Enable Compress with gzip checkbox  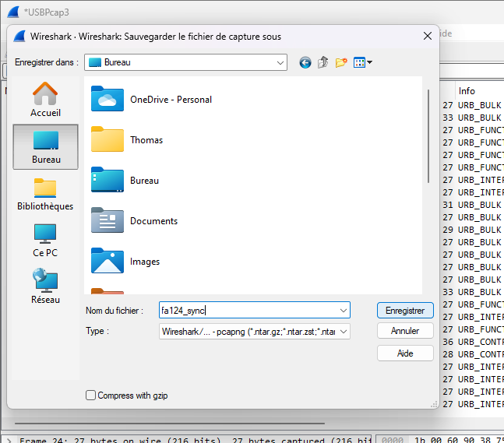click(x=91, y=396)
